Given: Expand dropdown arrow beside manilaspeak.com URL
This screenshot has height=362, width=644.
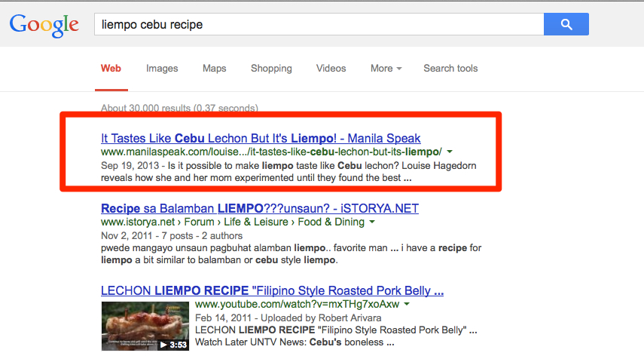Looking at the screenshot, I should point(450,152).
